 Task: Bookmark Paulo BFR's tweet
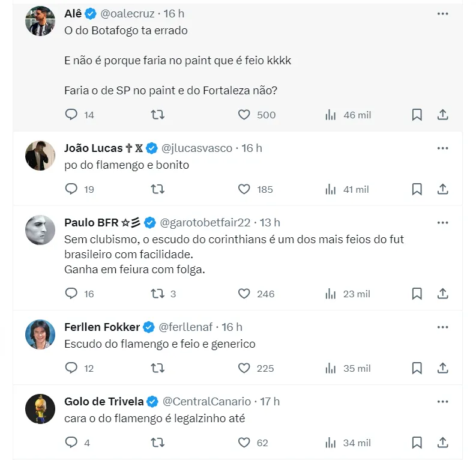417,294
